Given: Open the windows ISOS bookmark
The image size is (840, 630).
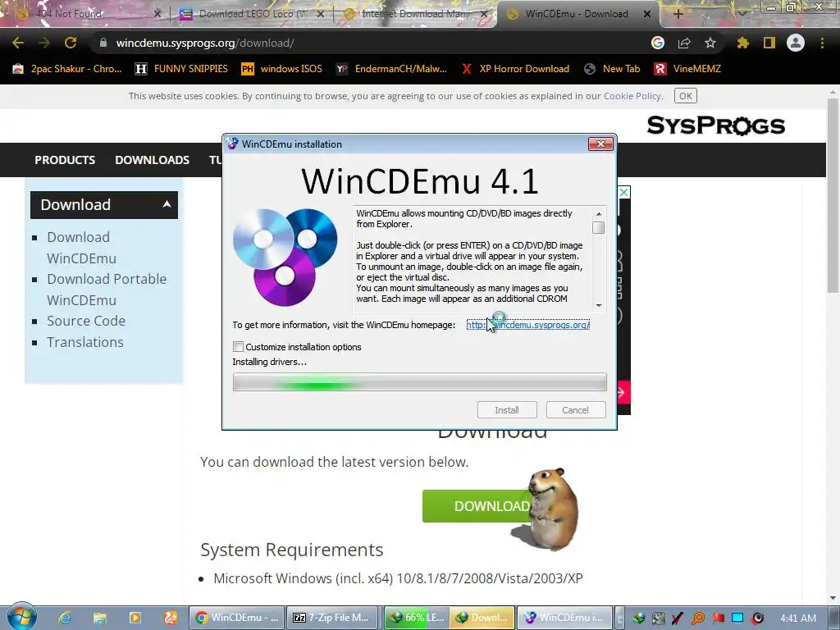Looking at the screenshot, I should click(x=282, y=69).
